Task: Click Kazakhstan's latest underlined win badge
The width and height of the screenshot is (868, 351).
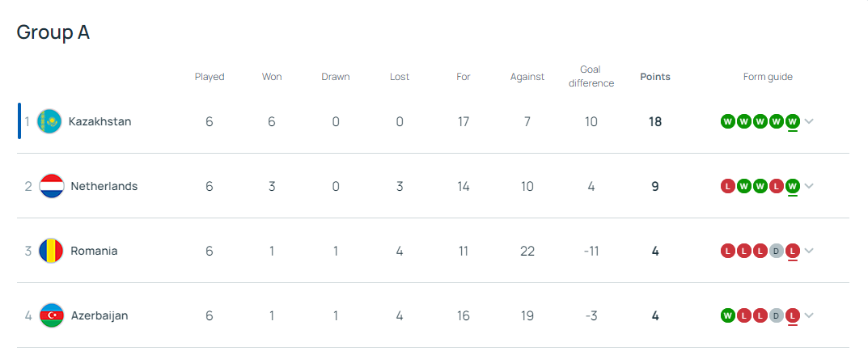Action: point(793,121)
